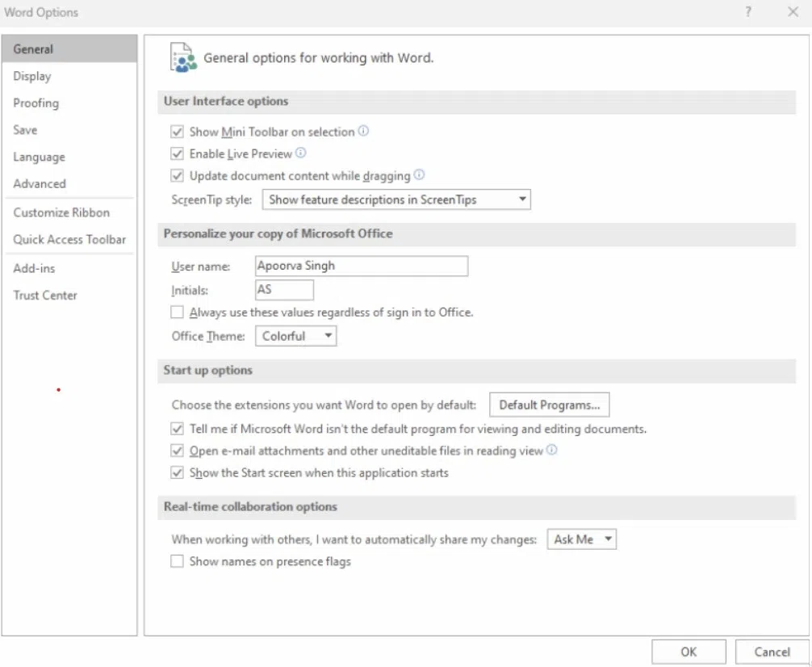Viewport: 812px width, 667px height.
Task: Enable Show names on presence flags
Action: (x=177, y=561)
